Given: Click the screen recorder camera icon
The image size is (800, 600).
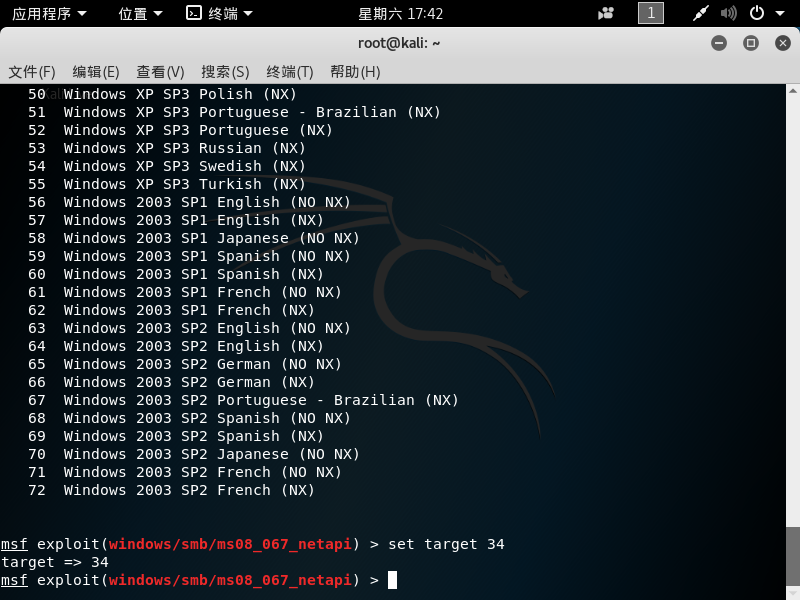Looking at the screenshot, I should 606,13.
